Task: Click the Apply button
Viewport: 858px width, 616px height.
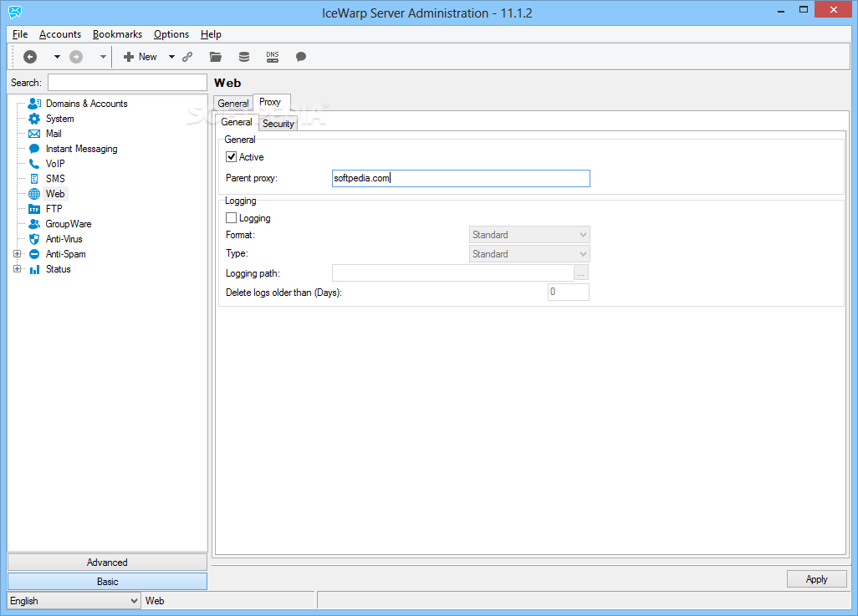Action: (x=816, y=579)
